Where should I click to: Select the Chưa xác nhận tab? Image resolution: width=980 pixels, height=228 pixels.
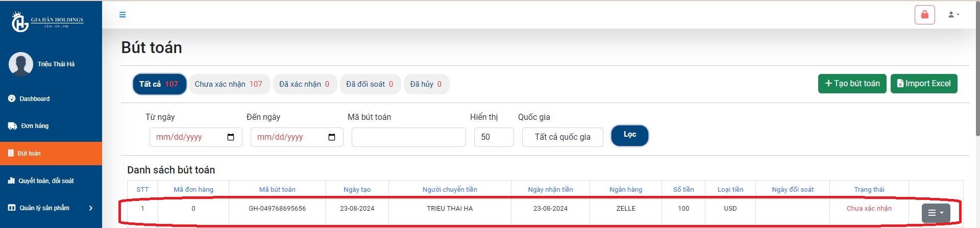pos(228,84)
